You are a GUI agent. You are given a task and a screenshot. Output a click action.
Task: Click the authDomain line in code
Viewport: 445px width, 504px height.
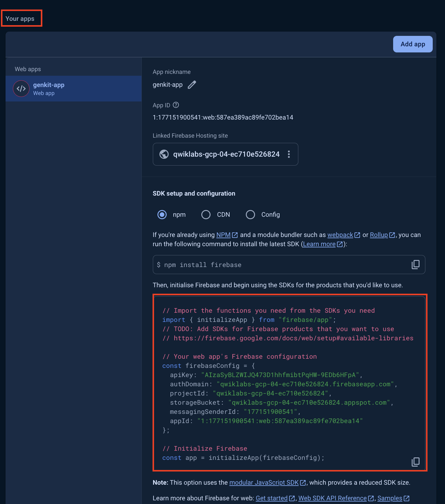point(284,384)
